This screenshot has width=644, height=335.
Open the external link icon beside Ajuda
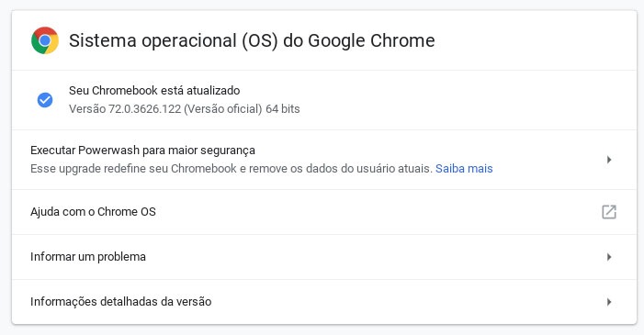(x=609, y=212)
